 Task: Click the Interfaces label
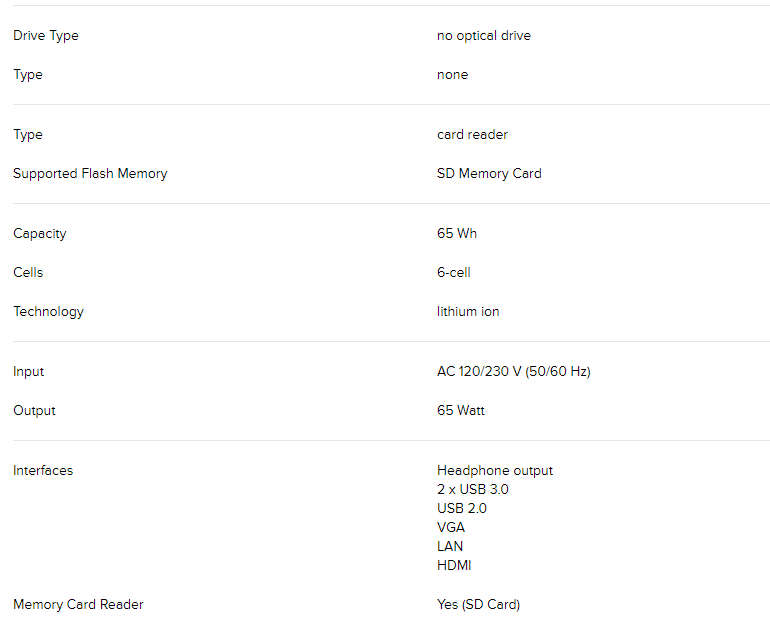43,470
